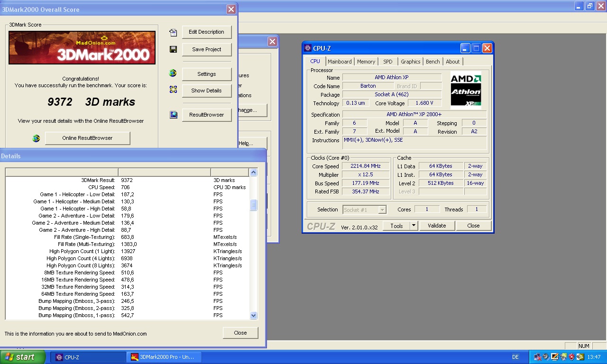The width and height of the screenshot is (607, 364).
Task: Click the Core Speed value '2214.84 MHz'
Action: pos(366,166)
